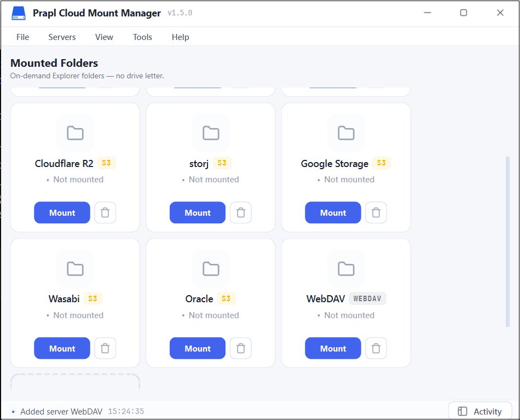Click 'Not mounted' status under Cloudflare R2
The image size is (520, 420).
pyautogui.click(x=78, y=180)
